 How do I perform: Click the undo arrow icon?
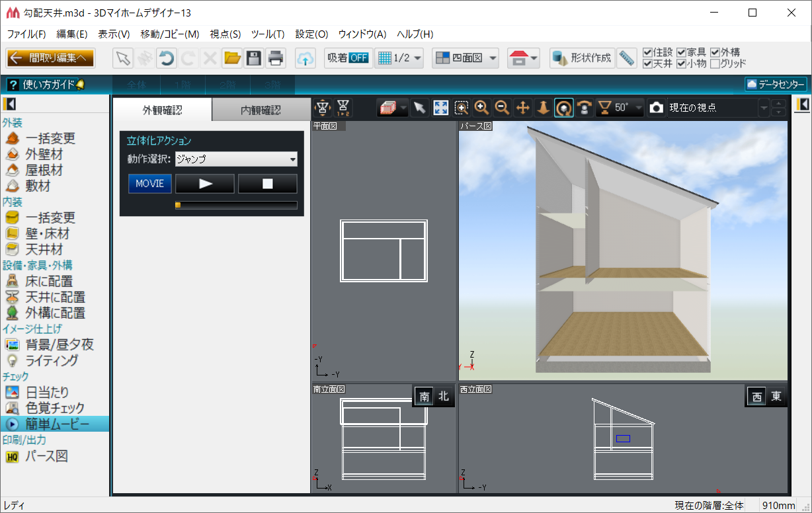[166, 58]
